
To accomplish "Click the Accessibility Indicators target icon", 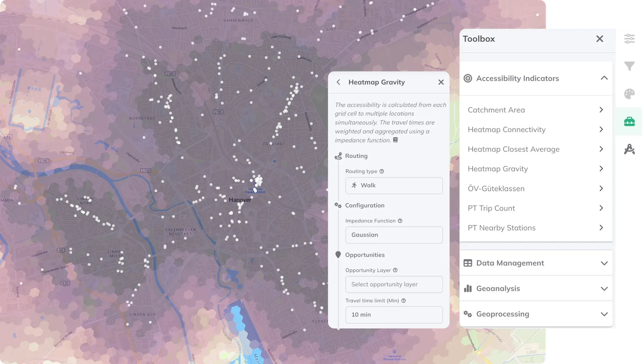I will (468, 78).
